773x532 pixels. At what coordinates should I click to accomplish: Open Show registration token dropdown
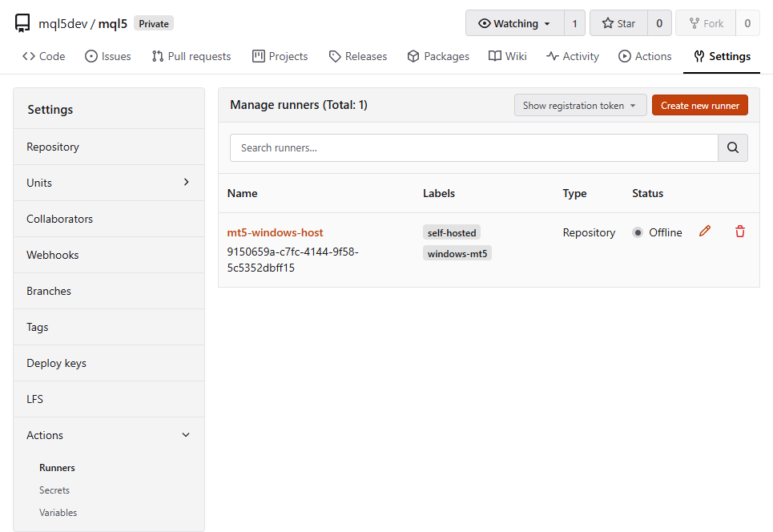580,105
